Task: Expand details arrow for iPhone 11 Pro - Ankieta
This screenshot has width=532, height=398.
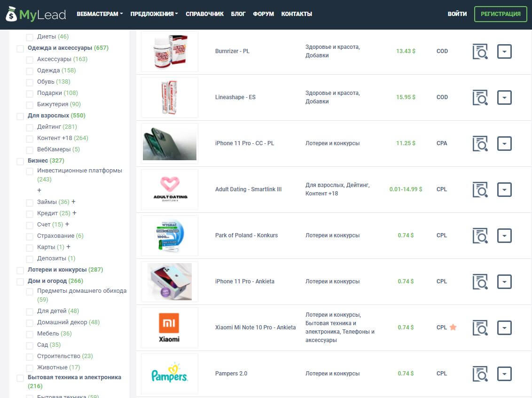Action: coord(504,281)
